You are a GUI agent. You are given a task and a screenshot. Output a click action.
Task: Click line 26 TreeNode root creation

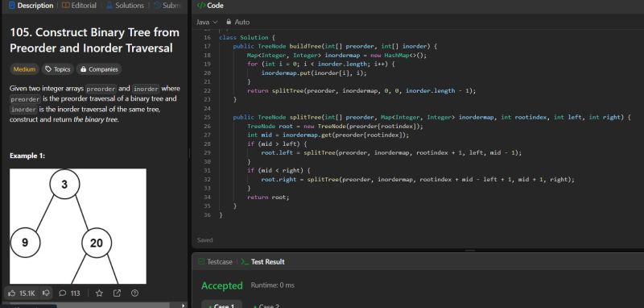(x=335, y=126)
